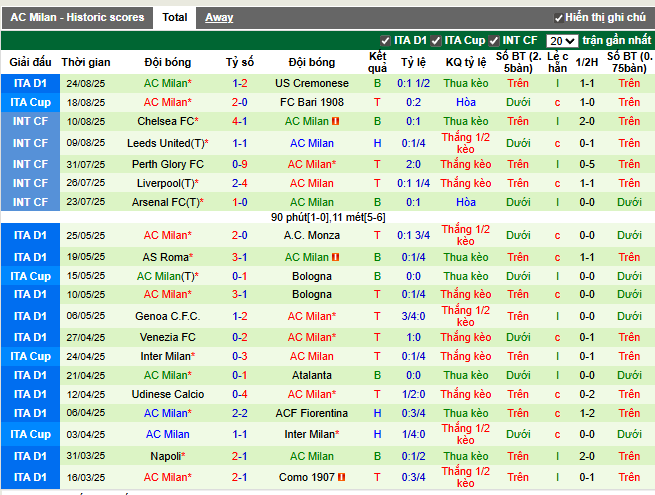Click AC Milan - Historic scores title
The width and height of the screenshot is (655, 495).
click(x=77, y=18)
